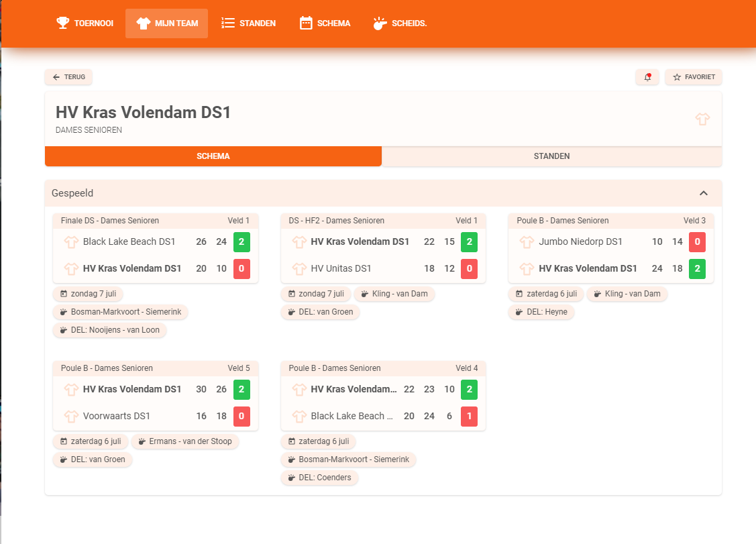Click shirt icon beside HV Kras Volendam DS1 in HF2 match
The height and width of the screenshot is (544, 756).
(x=299, y=241)
